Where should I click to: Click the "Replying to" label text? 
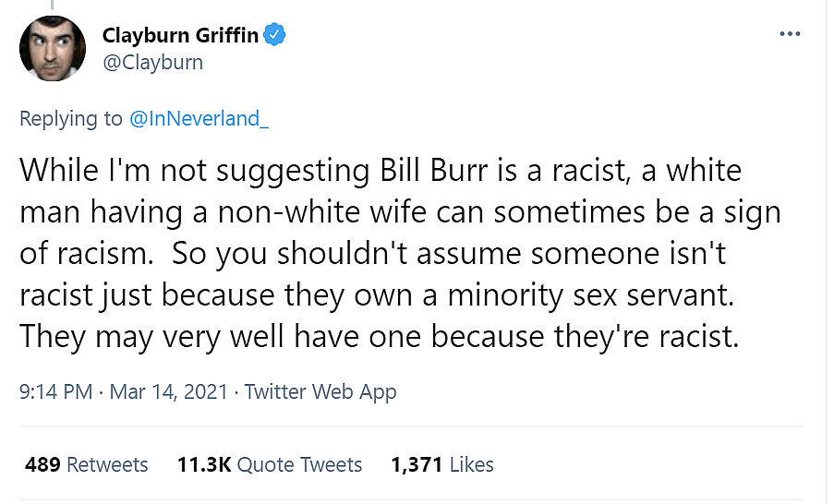pos(70,118)
